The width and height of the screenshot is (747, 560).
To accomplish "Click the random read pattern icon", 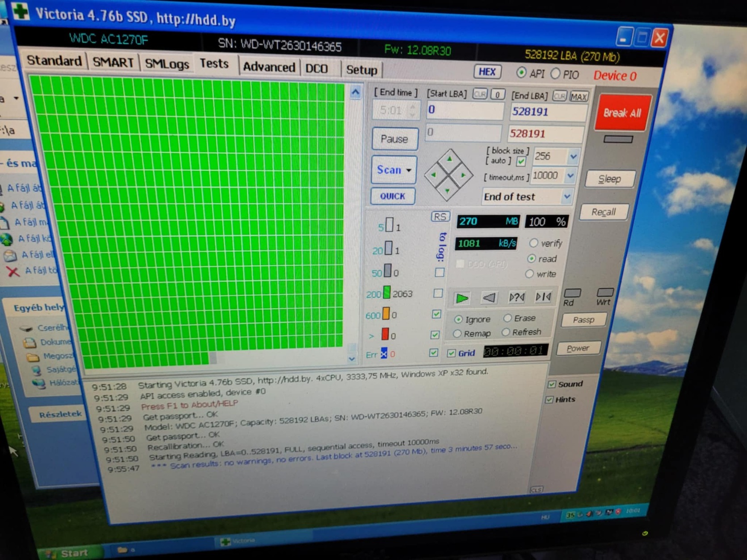I will tap(516, 297).
